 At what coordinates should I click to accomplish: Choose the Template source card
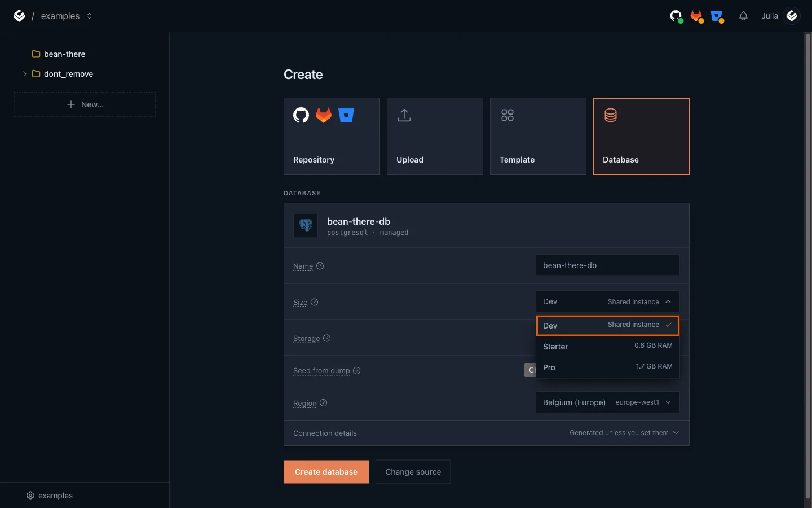[x=538, y=136]
